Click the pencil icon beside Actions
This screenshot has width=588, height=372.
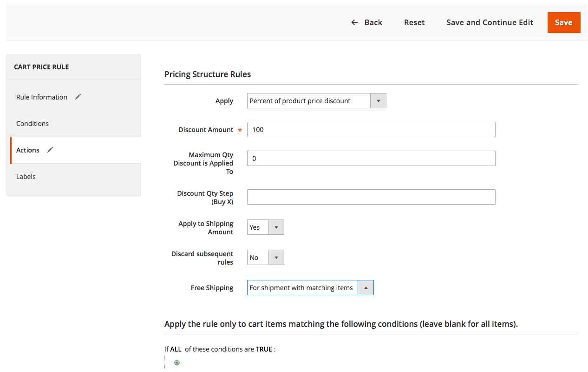[x=50, y=150]
